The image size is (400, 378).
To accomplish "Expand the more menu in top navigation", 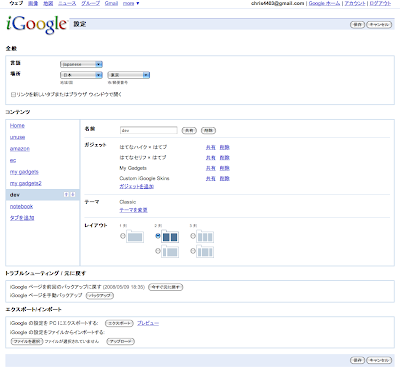I will click(131, 3).
